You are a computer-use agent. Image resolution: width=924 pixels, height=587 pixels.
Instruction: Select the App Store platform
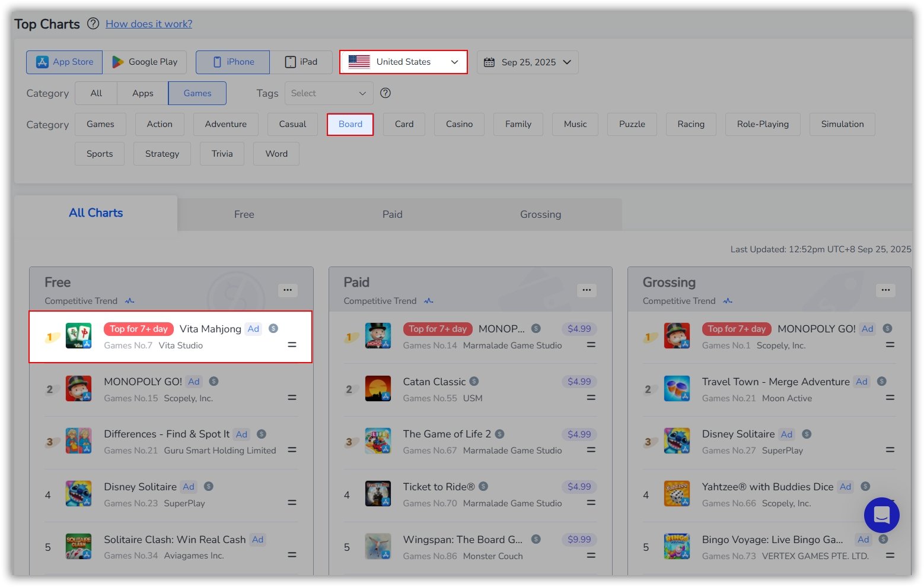click(x=64, y=62)
